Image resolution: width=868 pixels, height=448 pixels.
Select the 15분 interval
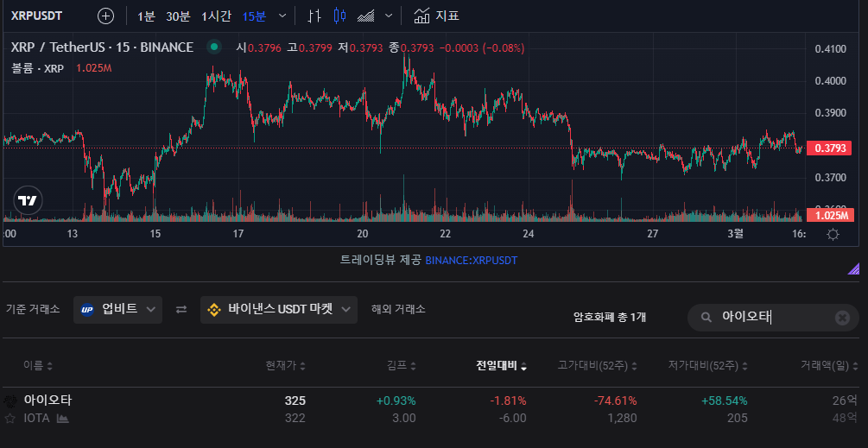254,16
